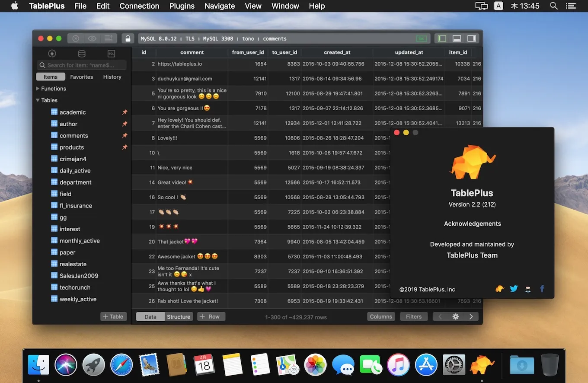Open the Navigate menu
The width and height of the screenshot is (588, 383).
(x=220, y=6)
